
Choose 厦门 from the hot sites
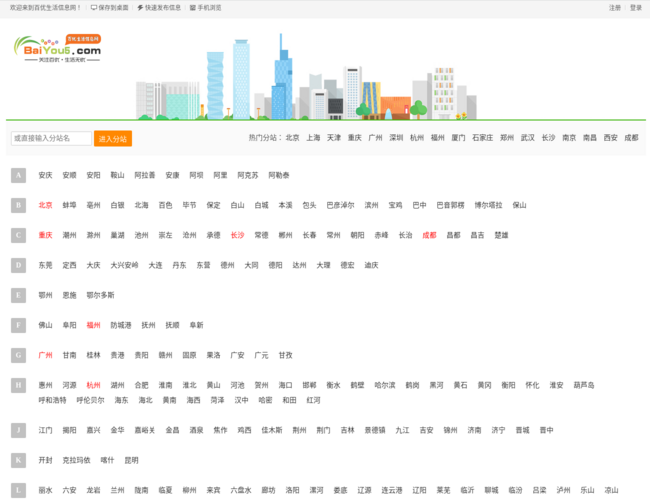point(458,138)
